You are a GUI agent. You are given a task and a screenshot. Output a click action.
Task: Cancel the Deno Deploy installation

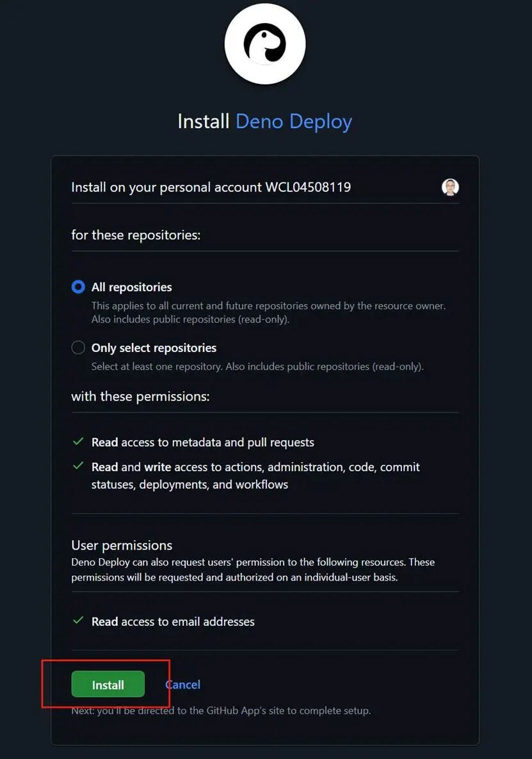tap(183, 685)
